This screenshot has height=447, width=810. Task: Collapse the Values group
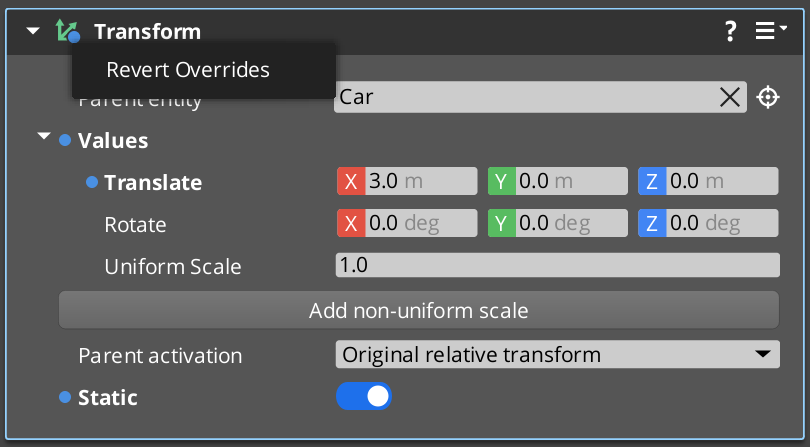44,138
